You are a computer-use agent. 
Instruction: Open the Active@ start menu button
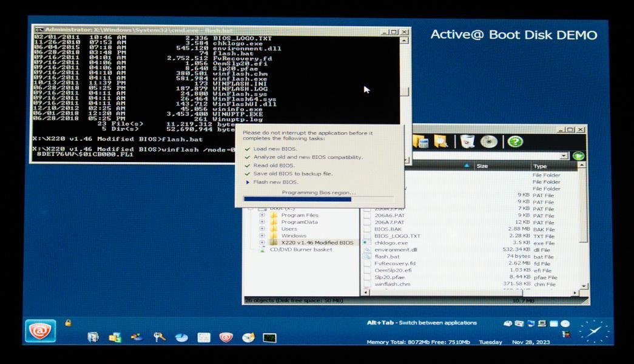pos(41,331)
